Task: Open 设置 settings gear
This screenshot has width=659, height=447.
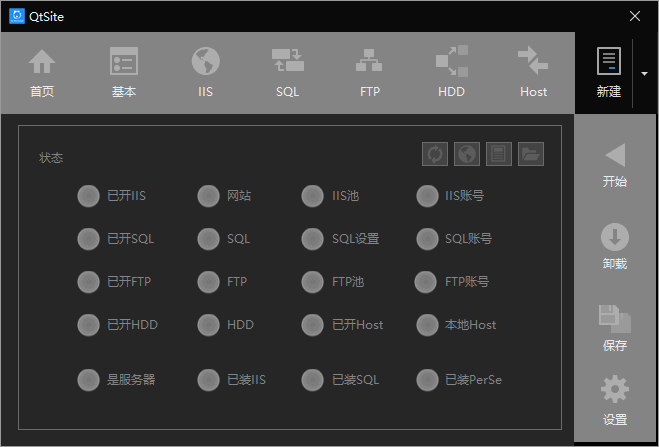Action: [x=615, y=391]
